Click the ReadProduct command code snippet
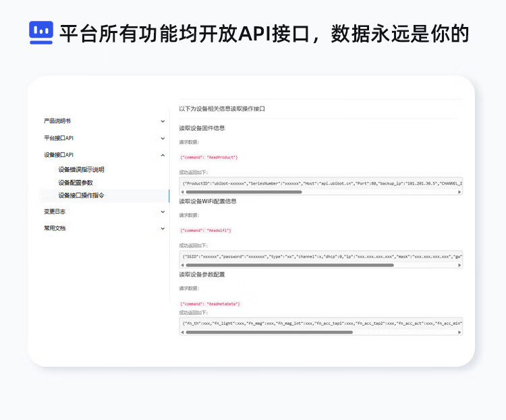Screen dimensions: 506x420 pos(208,157)
